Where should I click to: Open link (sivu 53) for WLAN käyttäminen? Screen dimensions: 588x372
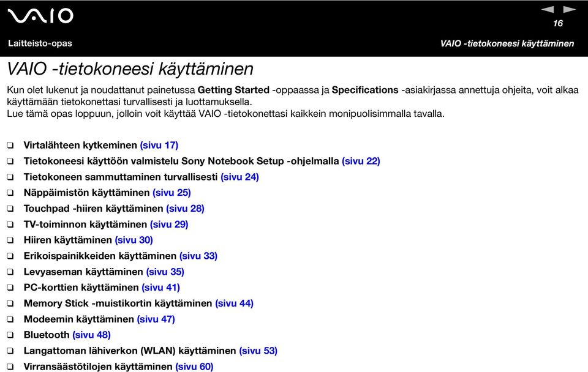point(258,351)
